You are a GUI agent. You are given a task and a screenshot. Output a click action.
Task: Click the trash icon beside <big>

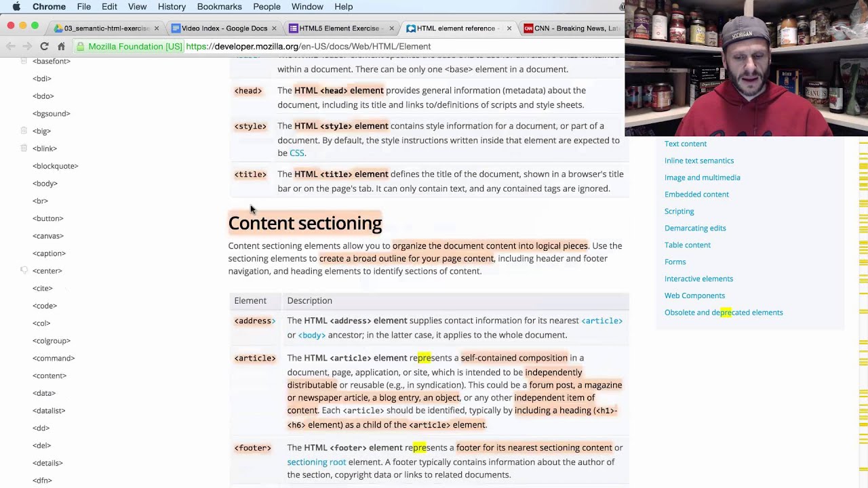point(24,130)
